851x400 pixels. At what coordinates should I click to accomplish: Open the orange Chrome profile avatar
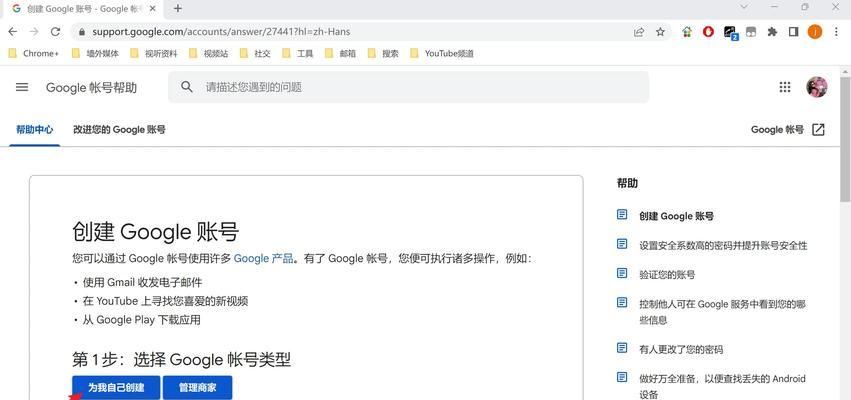pos(815,32)
